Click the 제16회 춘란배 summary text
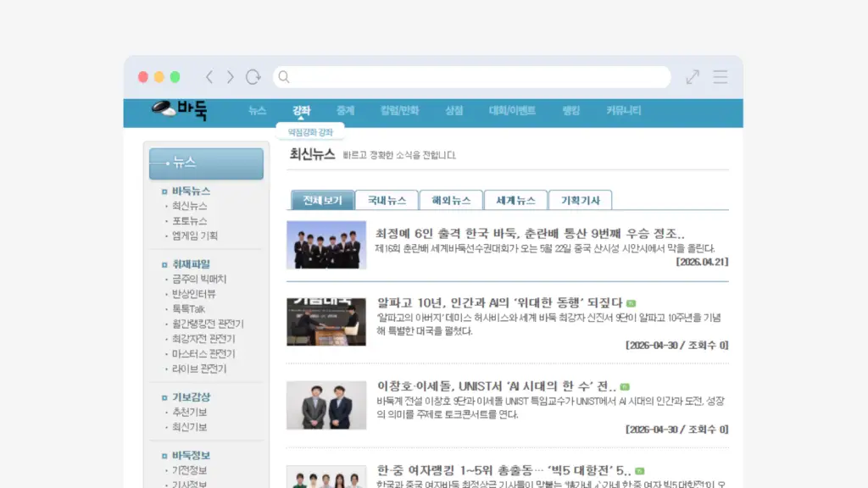 click(545, 249)
